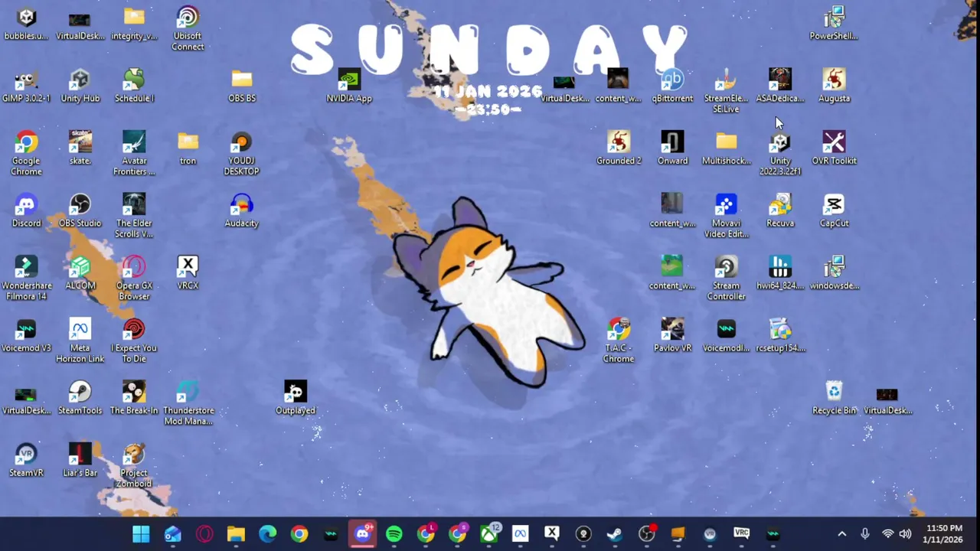
Task: Select the Audacity desktop icon
Action: 242,210
